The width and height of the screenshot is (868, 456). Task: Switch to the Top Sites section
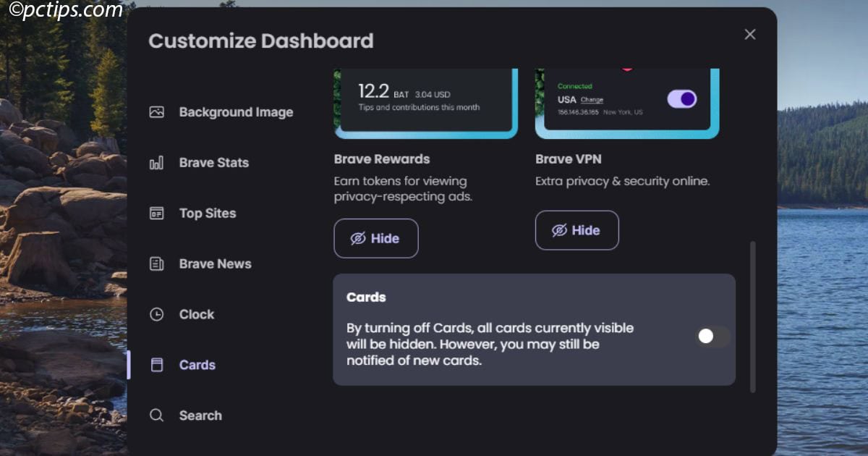click(x=207, y=214)
